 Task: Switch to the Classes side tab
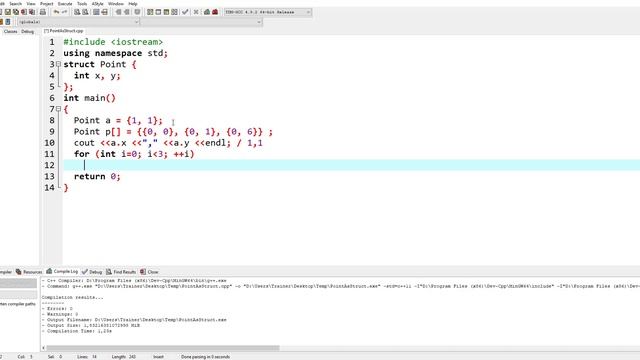tap(11, 31)
